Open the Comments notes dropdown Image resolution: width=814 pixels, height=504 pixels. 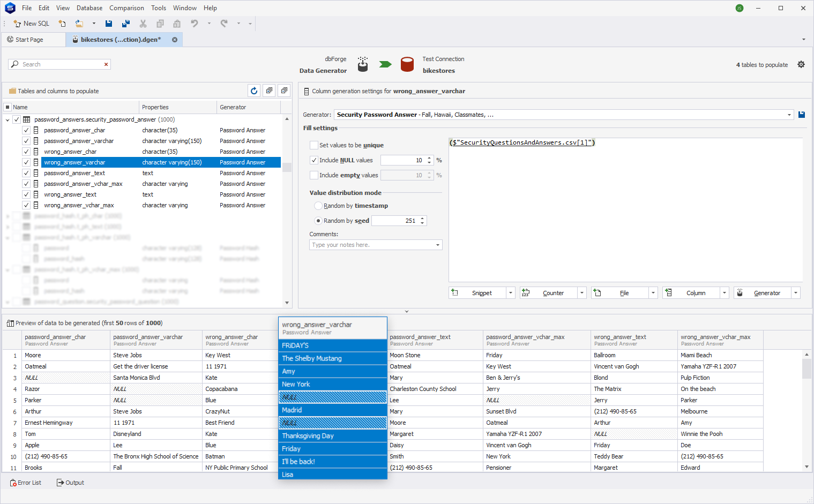coord(438,245)
